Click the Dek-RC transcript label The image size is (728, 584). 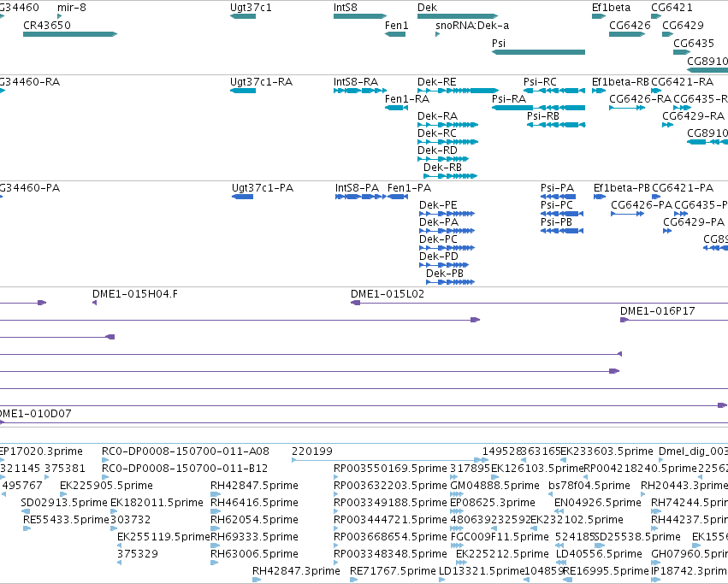(x=437, y=133)
